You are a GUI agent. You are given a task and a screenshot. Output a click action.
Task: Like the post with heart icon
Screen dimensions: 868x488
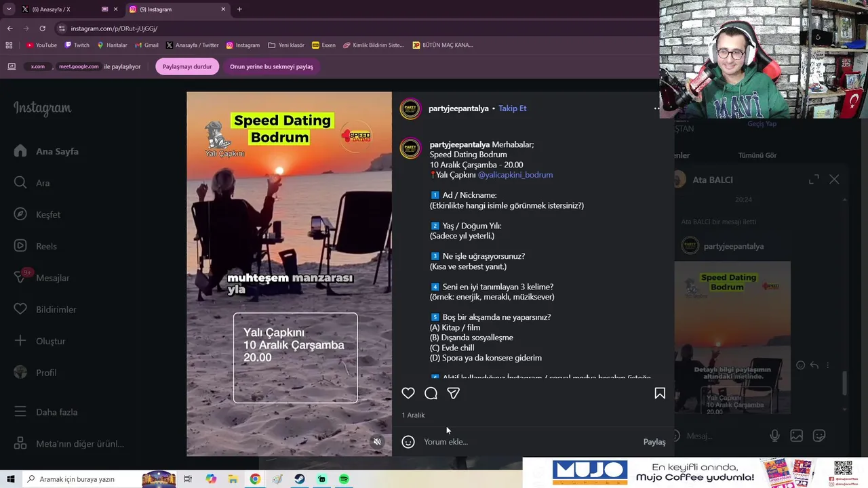pyautogui.click(x=408, y=393)
